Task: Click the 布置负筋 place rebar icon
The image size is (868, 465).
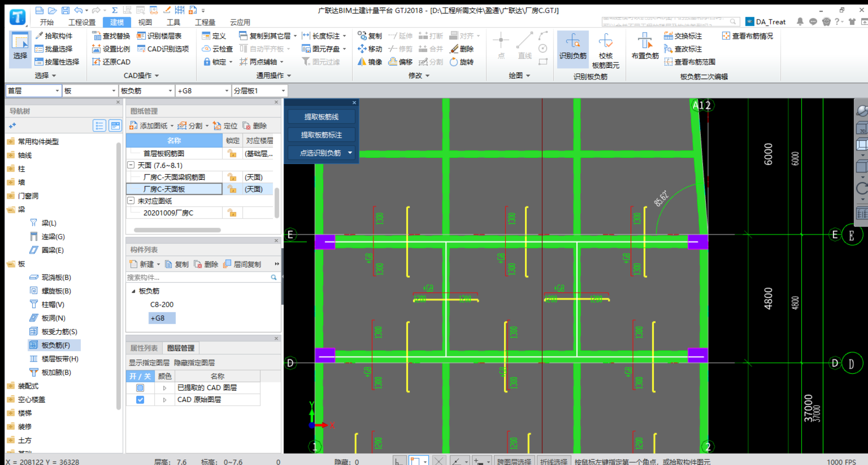Action: pyautogui.click(x=645, y=41)
